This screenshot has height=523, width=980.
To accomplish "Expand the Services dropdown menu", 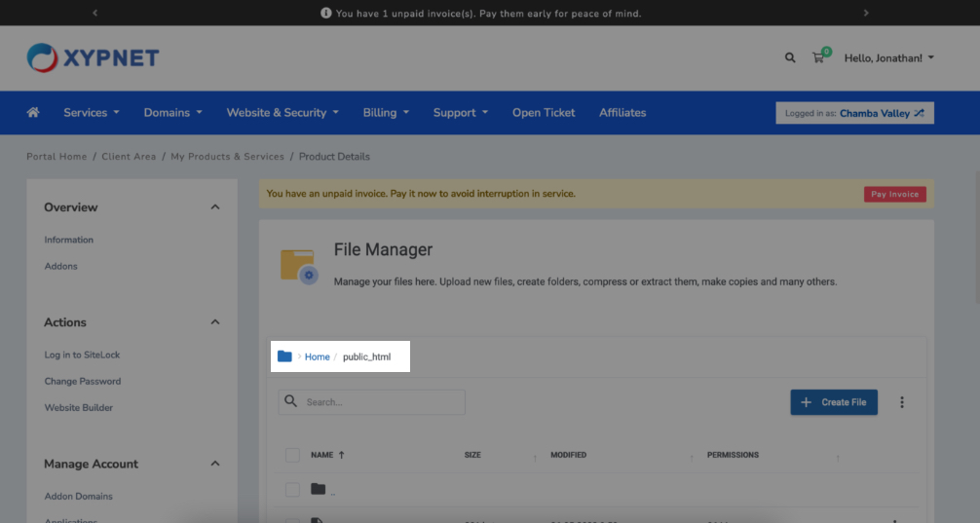I will coord(92,113).
